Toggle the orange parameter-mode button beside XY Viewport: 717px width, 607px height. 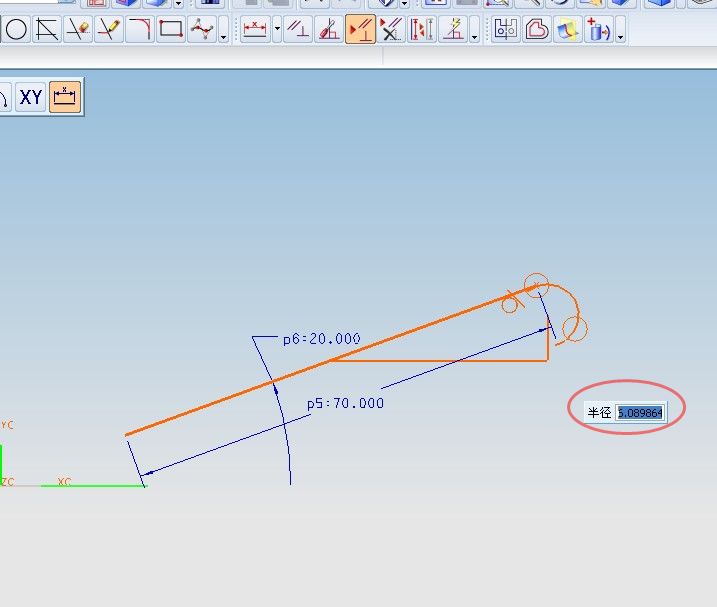point(64,97)
